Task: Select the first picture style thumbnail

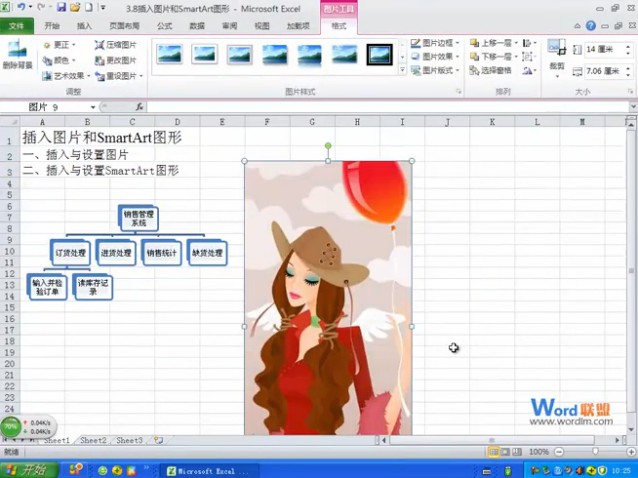Action: (x=169, y=54)
